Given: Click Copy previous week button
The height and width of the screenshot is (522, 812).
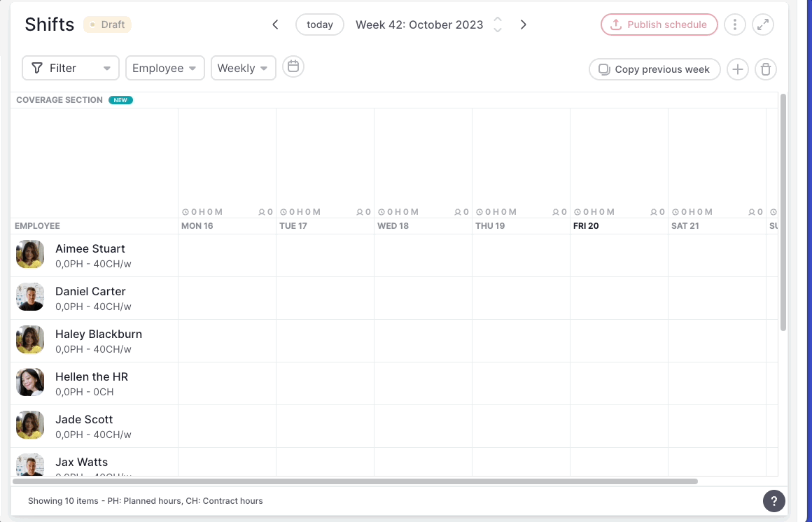Looking at the screenshot, I should pos(654,69).
